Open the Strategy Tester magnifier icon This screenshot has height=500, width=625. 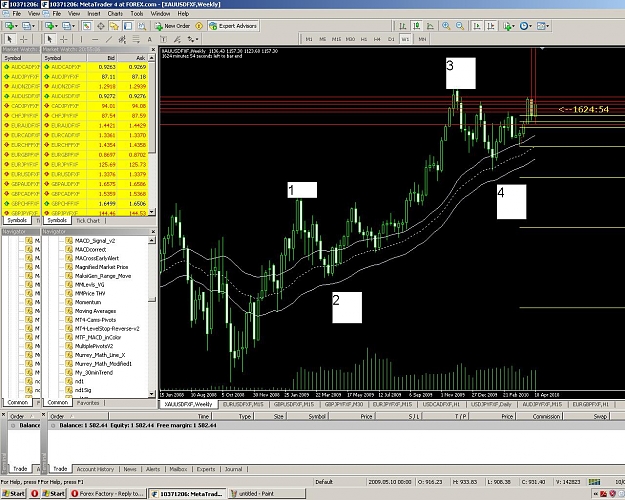pos(142,26)
